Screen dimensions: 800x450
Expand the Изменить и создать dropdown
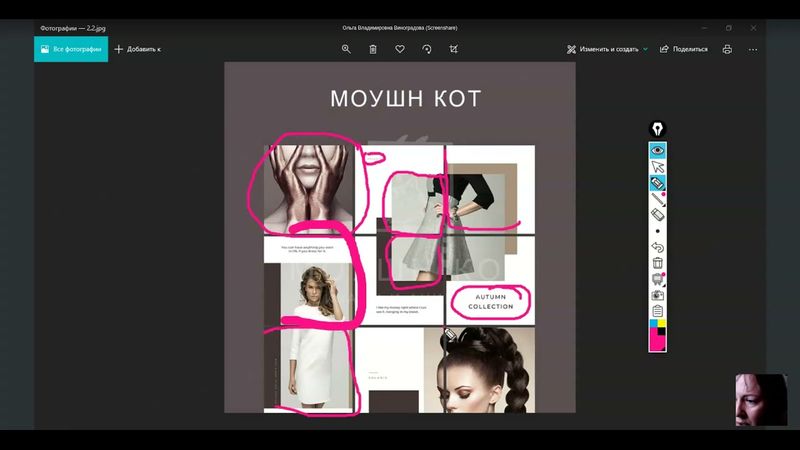pos(607,49)
